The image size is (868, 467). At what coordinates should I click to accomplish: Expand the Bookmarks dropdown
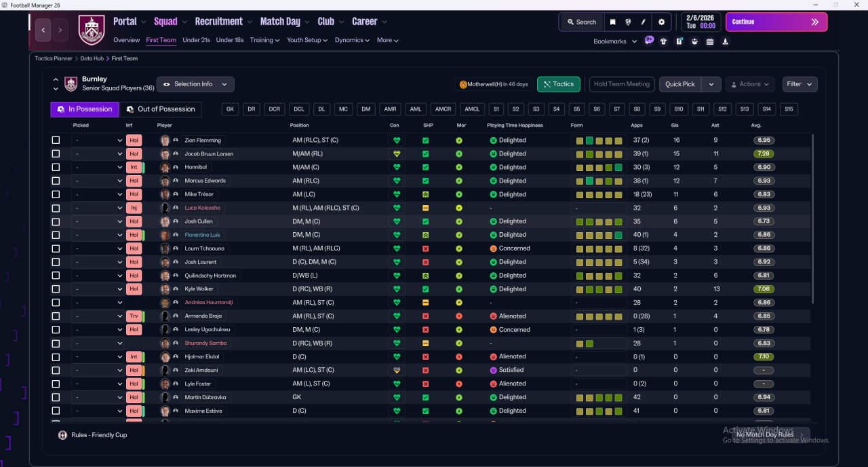pos(615,41)
